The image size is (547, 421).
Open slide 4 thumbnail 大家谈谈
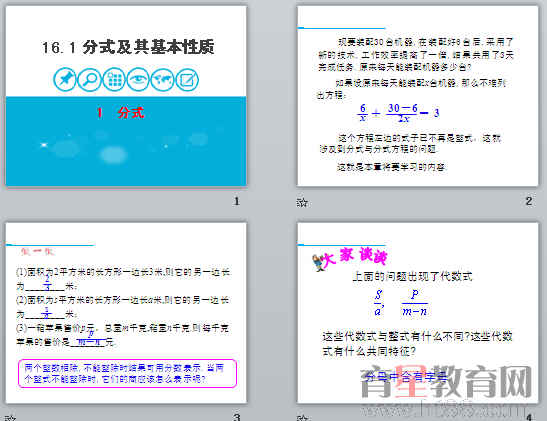418,313
